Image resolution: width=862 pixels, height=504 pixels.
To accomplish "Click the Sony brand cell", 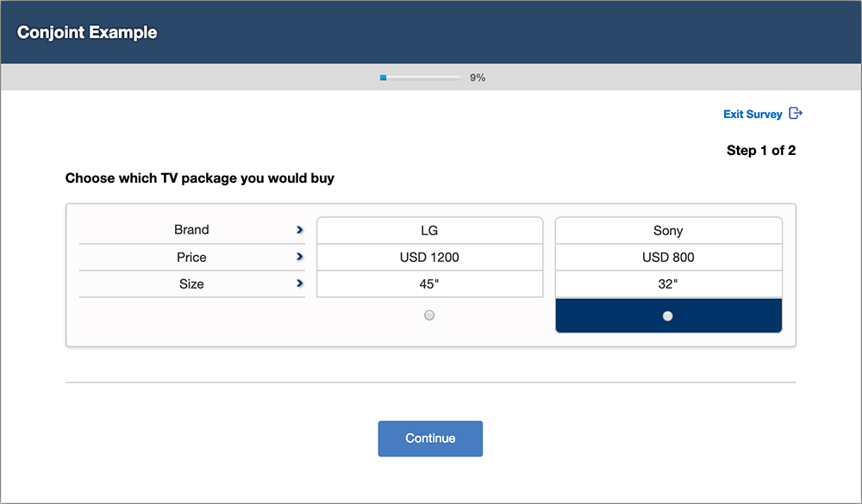I will click(668, 231).
